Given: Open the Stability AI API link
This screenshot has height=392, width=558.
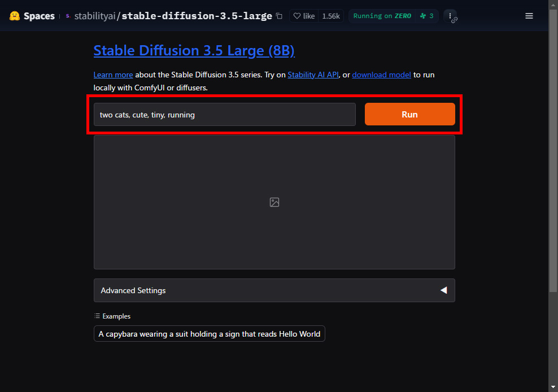Looking at the screenshot, I should click(x=313, y=75).
